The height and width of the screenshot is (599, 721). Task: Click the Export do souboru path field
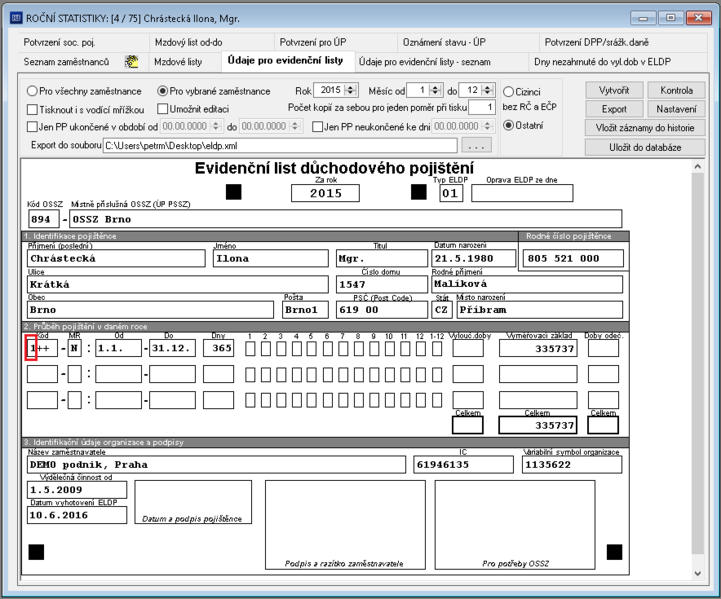coord(280,146)
